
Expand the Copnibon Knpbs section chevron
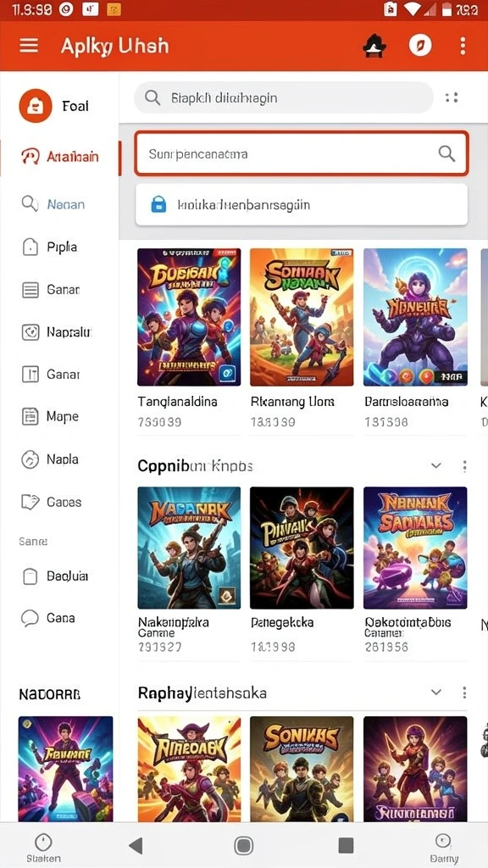click(436, 465)
